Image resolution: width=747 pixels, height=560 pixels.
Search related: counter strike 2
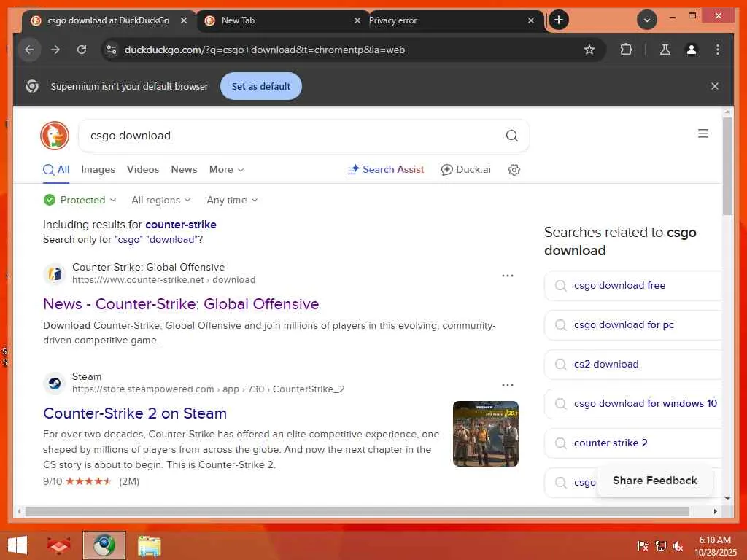click(x=632, y=443)
